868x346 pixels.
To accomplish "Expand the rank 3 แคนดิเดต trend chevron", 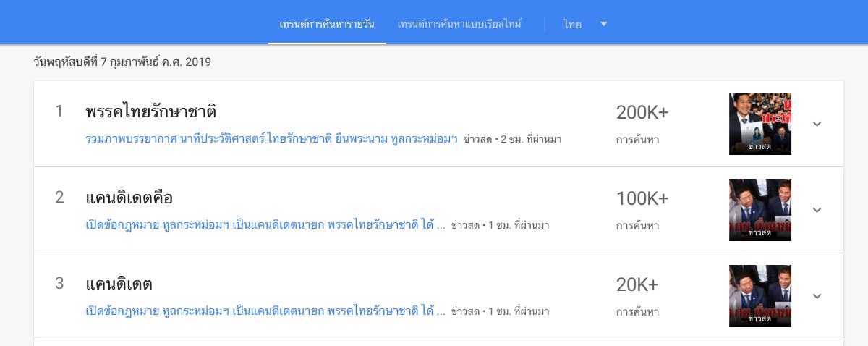I will [x=817, y=296].
